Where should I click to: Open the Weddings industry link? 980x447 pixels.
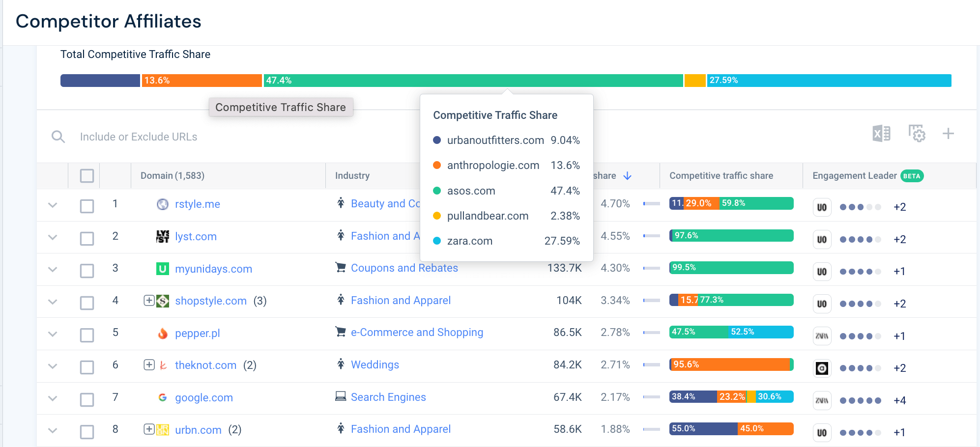click(375, 364)
